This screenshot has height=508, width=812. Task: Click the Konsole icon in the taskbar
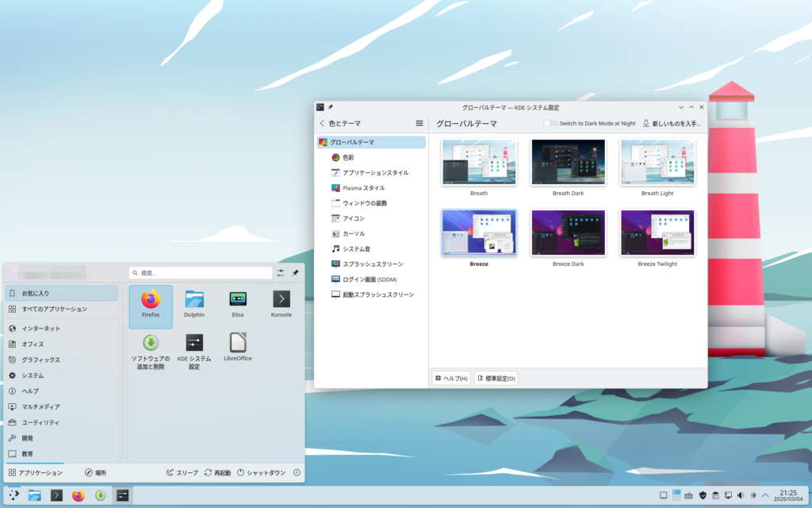click(56, 495)
